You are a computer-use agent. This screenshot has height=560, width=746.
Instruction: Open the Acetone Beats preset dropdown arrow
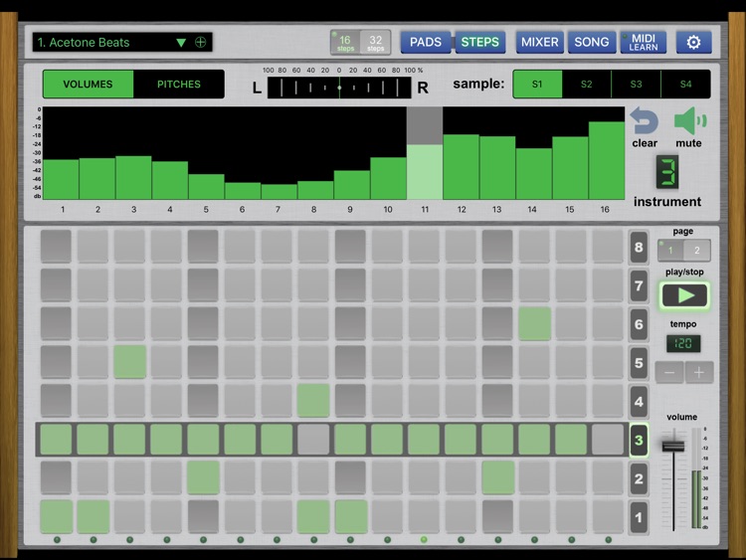point(181,43)
